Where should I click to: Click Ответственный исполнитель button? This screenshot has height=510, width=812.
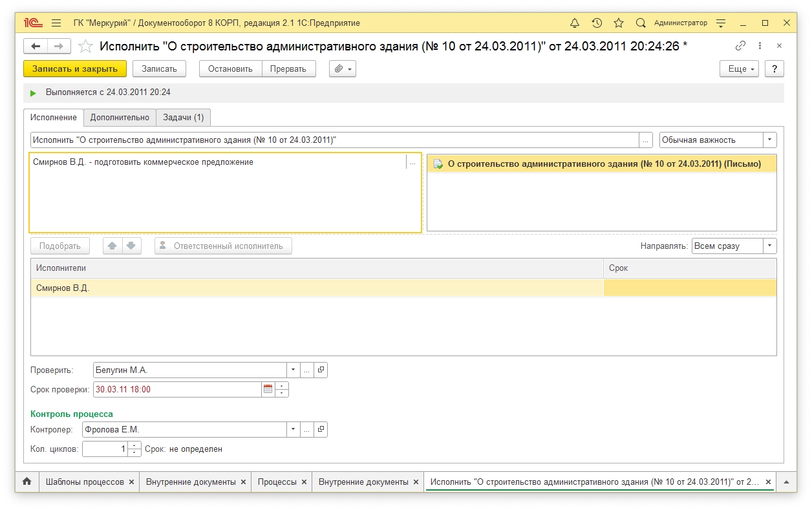coord(223,246)
